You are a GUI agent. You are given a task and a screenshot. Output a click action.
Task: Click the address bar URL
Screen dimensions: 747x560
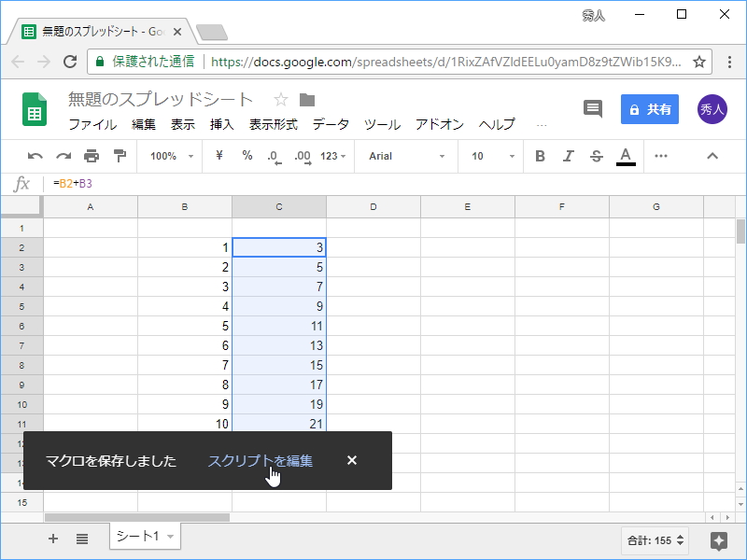tap(445, 62)
